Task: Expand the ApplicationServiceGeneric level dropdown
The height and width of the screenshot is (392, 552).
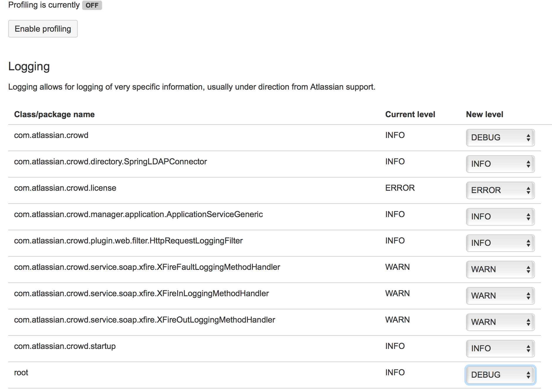Action: pos(500,217)
